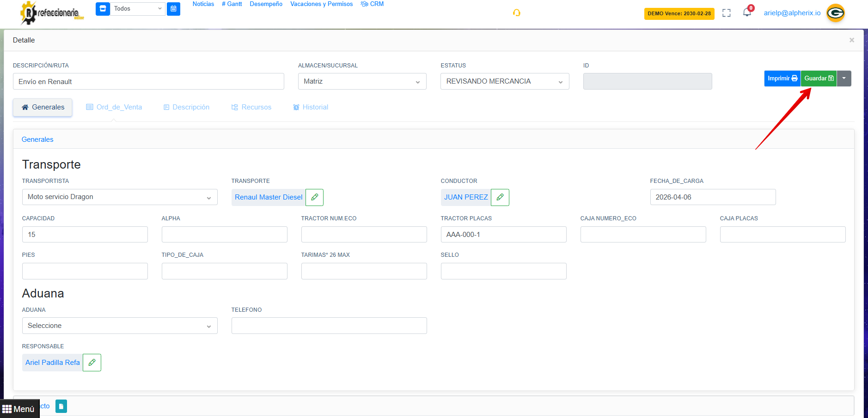Click the Tractor Placas input field
Image resolution: width=868 pixels, height=418 pixels.
coord(503,235)
